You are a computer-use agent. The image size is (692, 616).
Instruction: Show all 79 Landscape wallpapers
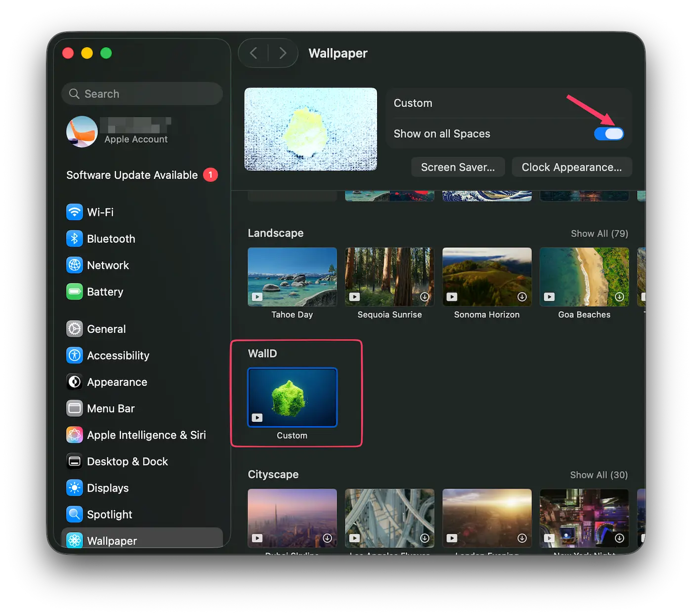pos(599,234)
